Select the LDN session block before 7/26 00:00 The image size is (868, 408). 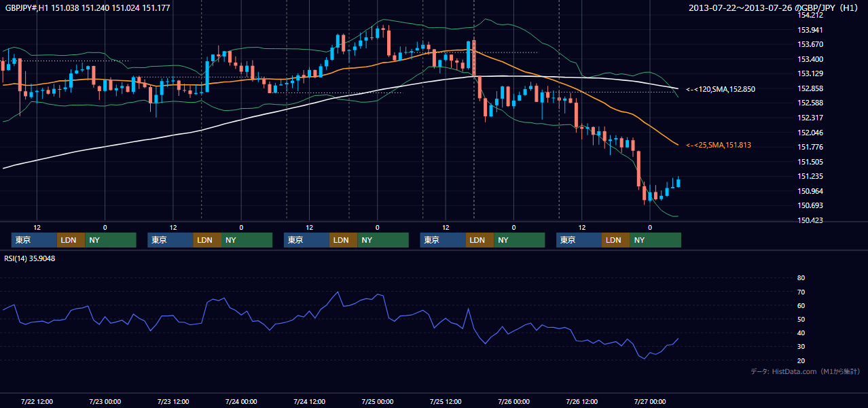tap(480, 240)
